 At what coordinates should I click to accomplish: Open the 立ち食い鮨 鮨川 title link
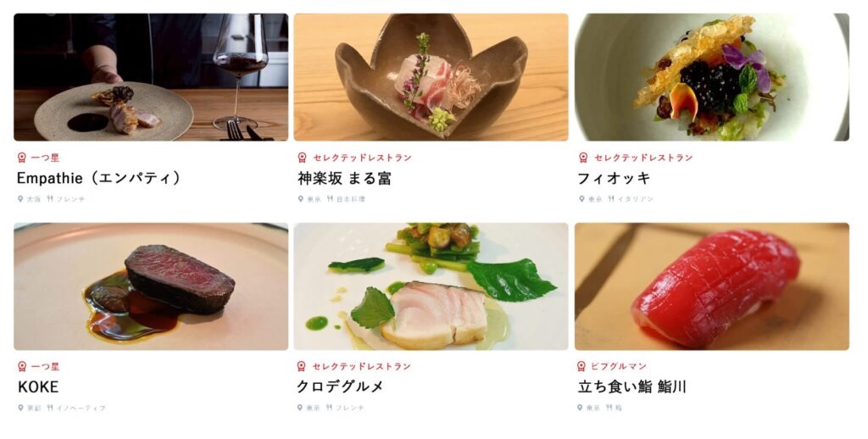632,387
